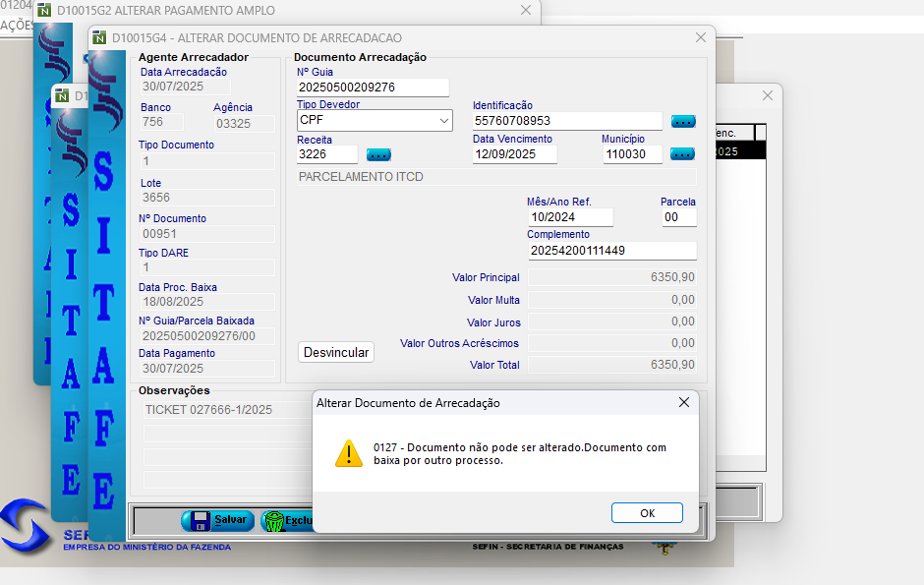924x585 pixels.
Task: Click the Mês/Ano Ref. field
Action: coord(569,217)
